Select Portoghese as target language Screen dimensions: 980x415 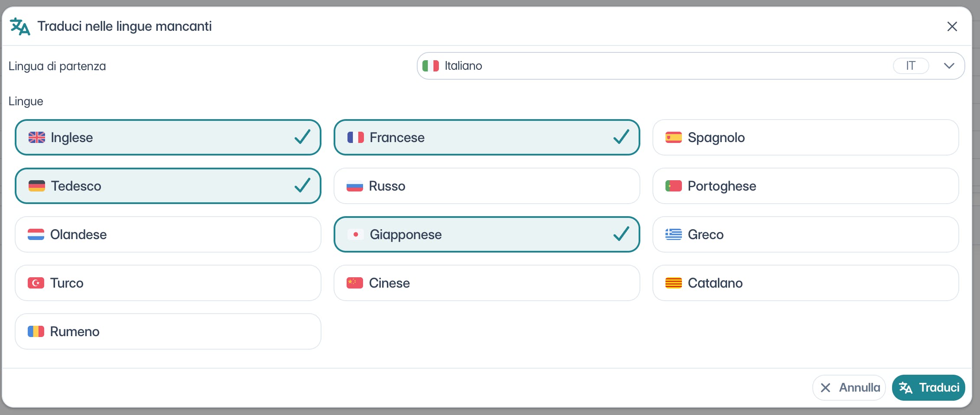tap(805, 186)
